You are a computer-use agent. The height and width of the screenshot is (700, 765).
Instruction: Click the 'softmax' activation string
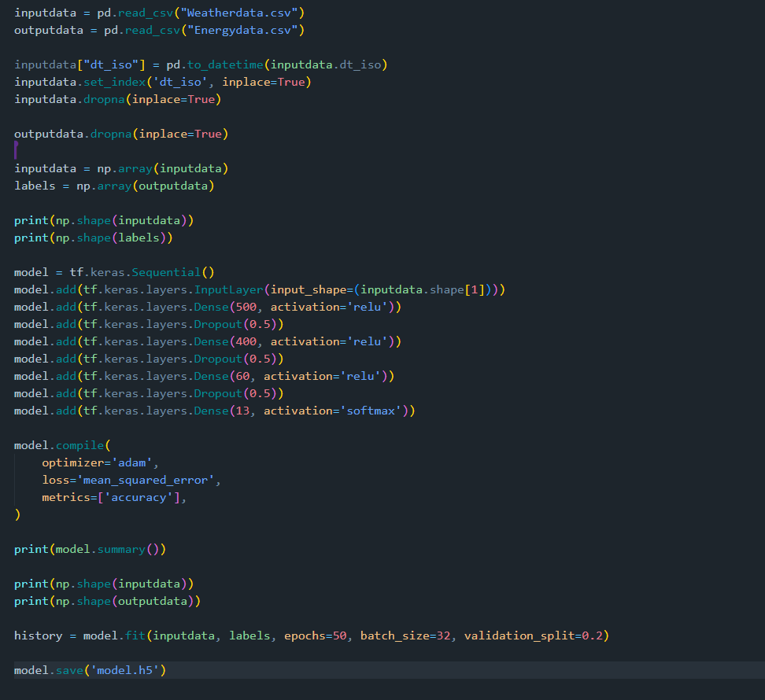371,411
